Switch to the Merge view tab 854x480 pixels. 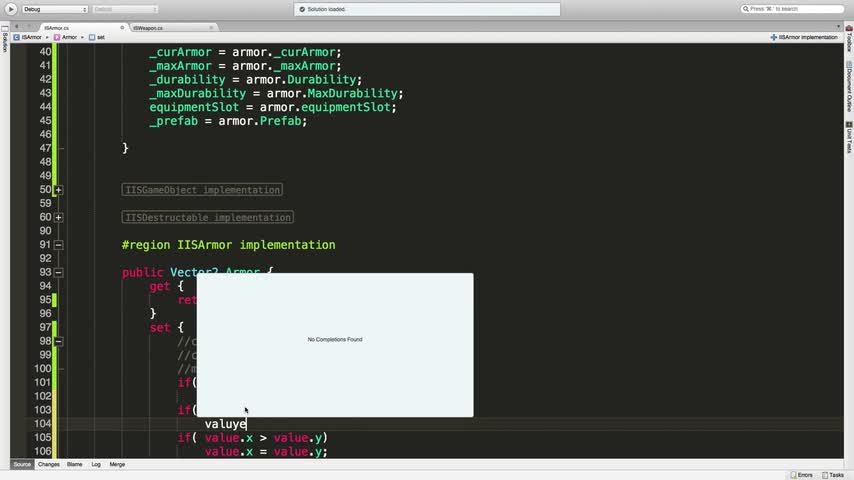(117, 465)
